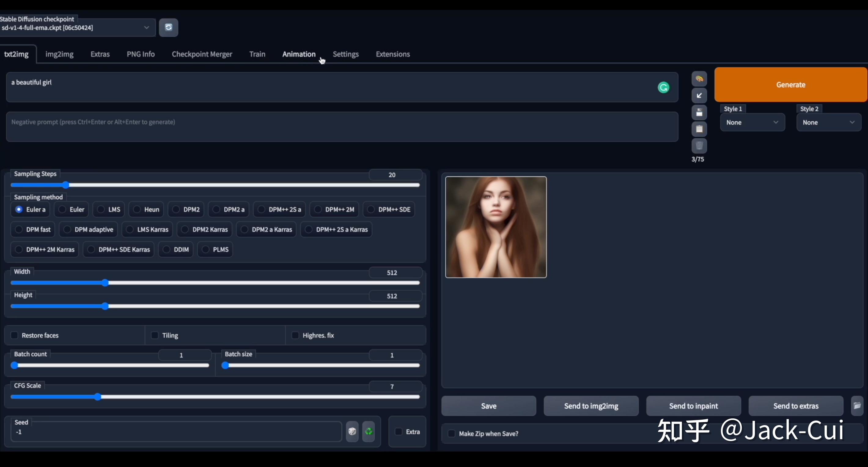The height and width of the screenshot is (467, 868).
Task: Click the floppy disk save style icon
Action: pos(699,112)
